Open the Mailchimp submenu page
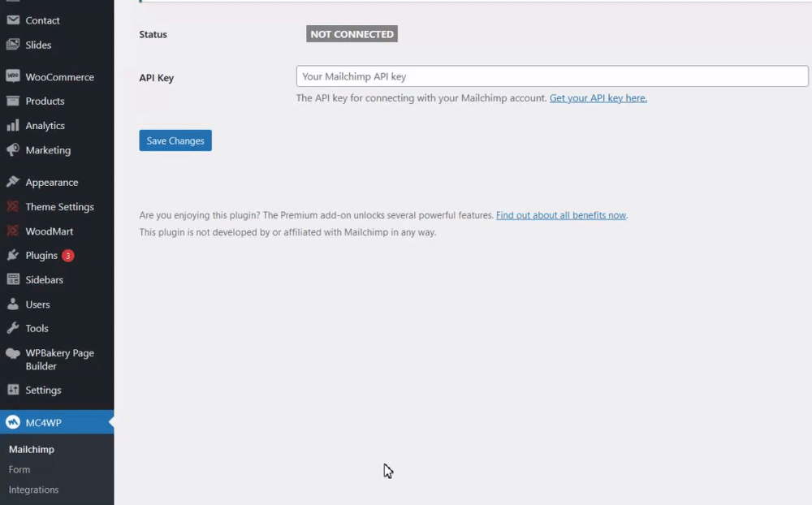Screen dimensions: 812x505 (32, 449)
